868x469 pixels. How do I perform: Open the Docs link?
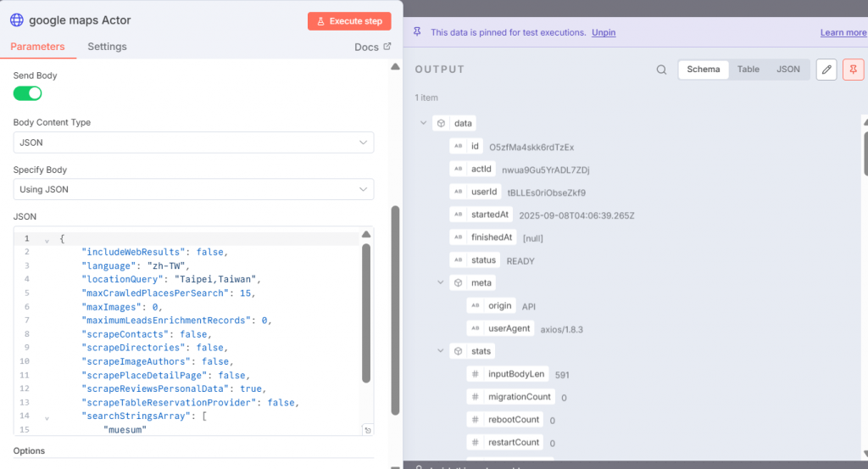tap(366, 47)
